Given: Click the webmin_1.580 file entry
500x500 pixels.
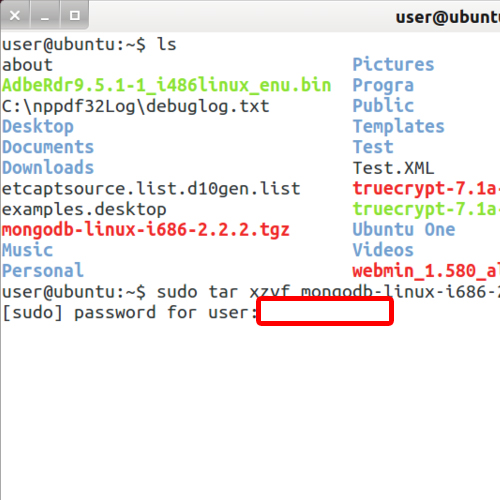Looking at the screenshot, I should (426, 271).
